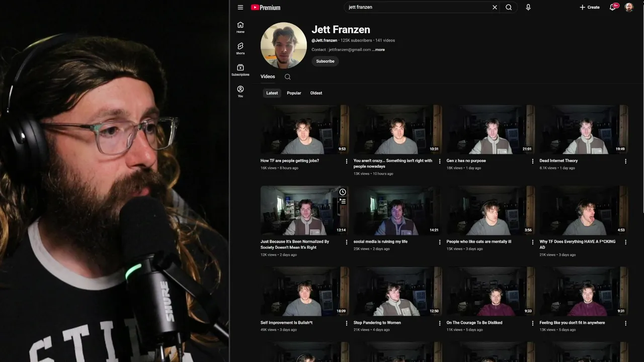Open the You section in sidebar
Image resolution: width=644 pixels, height=362 pixels.
pyautogui.click(x=240, y=92)
